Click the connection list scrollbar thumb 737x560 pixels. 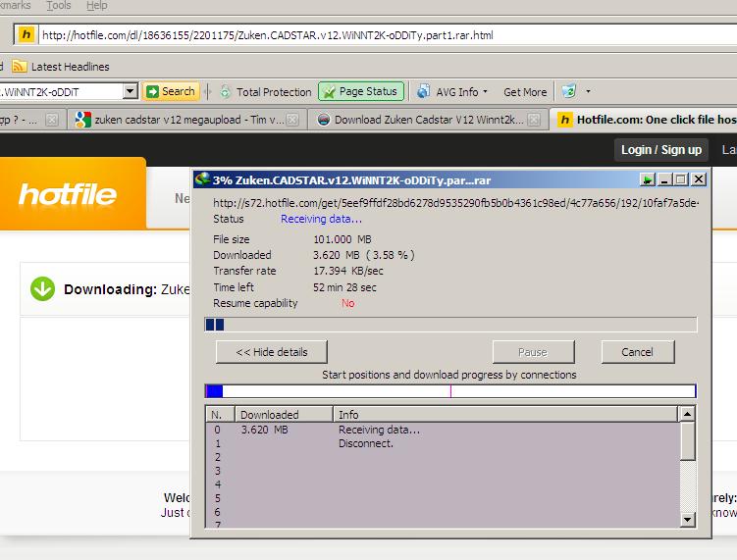[x=687, y=440]
